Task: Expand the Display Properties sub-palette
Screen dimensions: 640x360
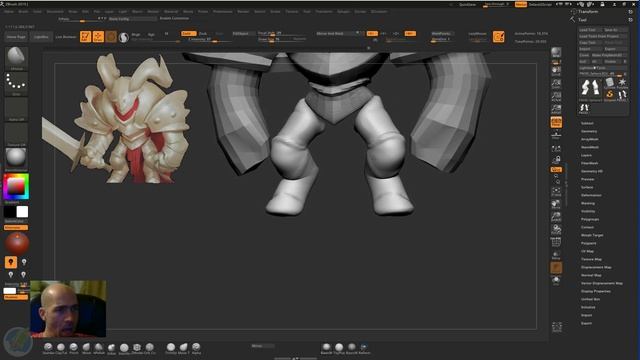Action: tap(596, 291)
